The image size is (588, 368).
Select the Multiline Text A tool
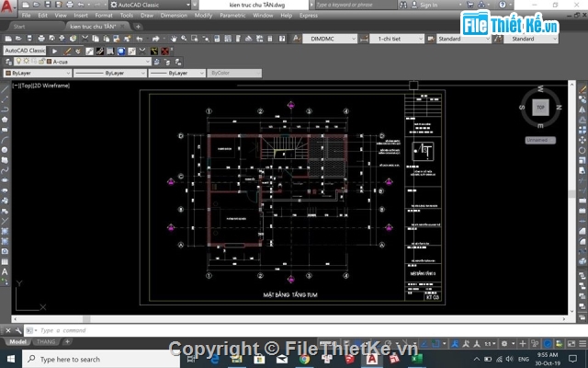point(5,271)
